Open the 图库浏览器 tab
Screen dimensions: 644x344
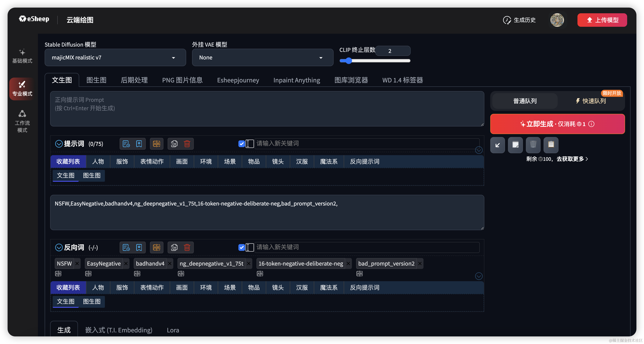point(351,80)
